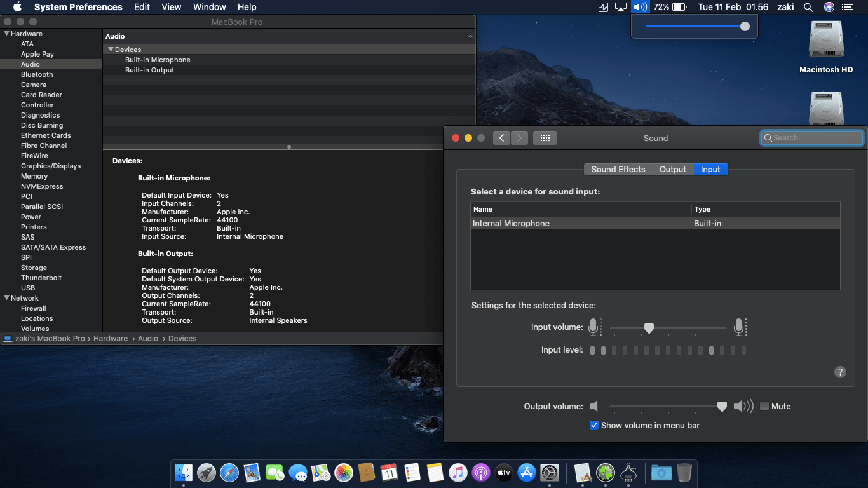
Task: Open Spotlight search in the menu bar
Action: [808, 7]
